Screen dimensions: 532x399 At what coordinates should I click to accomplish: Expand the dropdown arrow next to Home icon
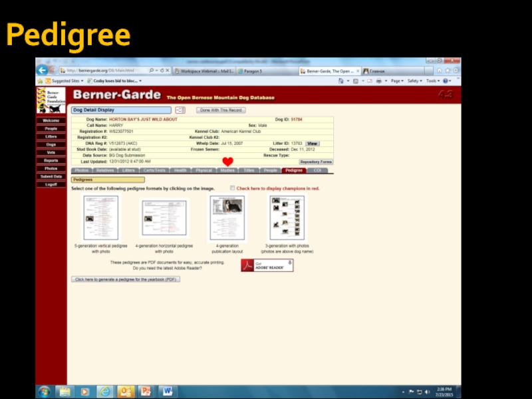click(x=348, y=81)
